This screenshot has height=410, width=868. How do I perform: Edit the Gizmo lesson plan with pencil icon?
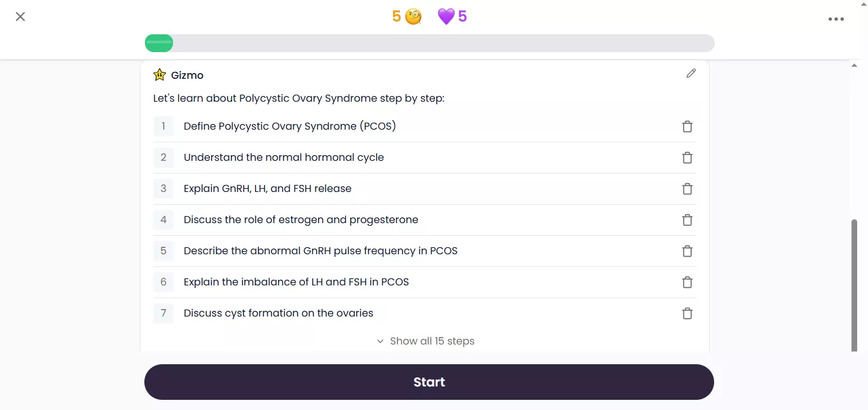point(691,74)
